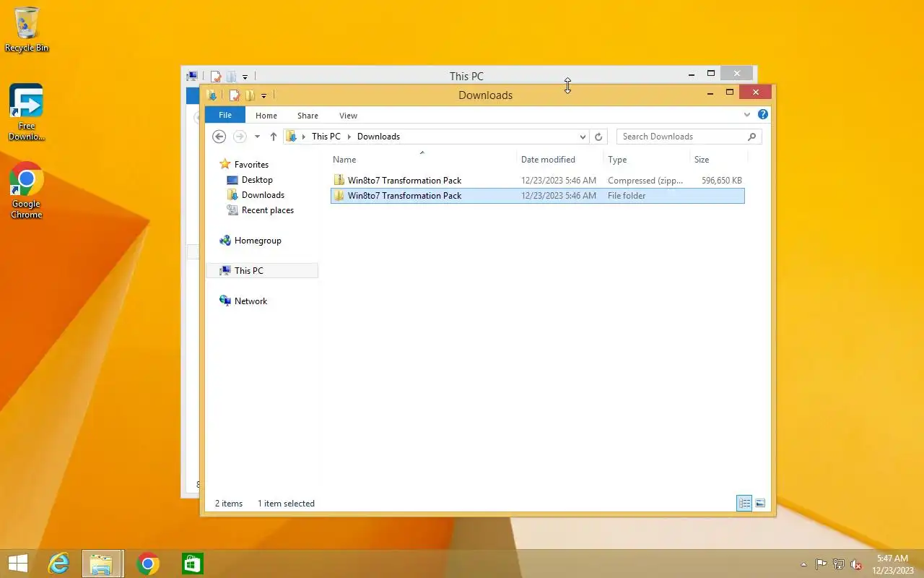The height and width of the screenshot is (578, 924).
Task: Click the 596,650 KB size cell
Action: 721,181
